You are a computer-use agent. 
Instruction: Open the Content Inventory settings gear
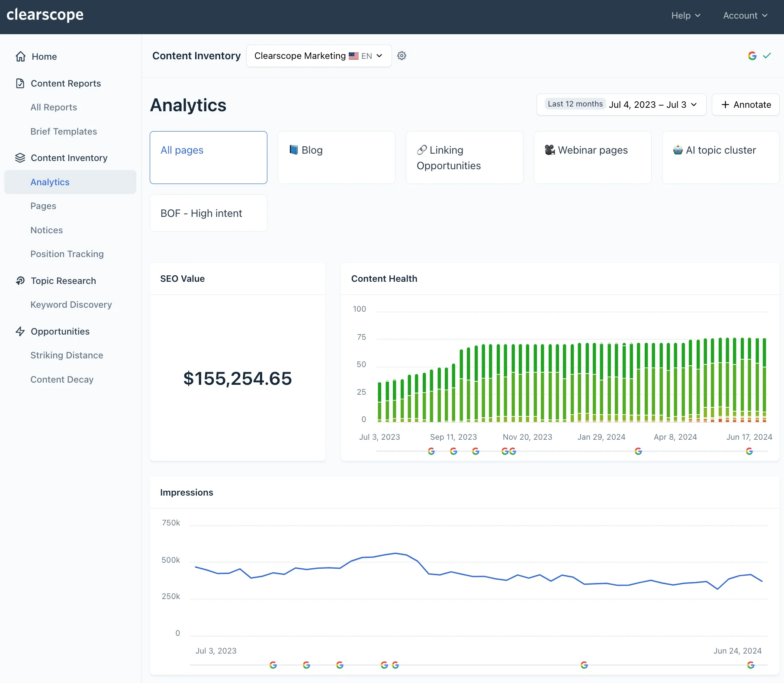402,56
